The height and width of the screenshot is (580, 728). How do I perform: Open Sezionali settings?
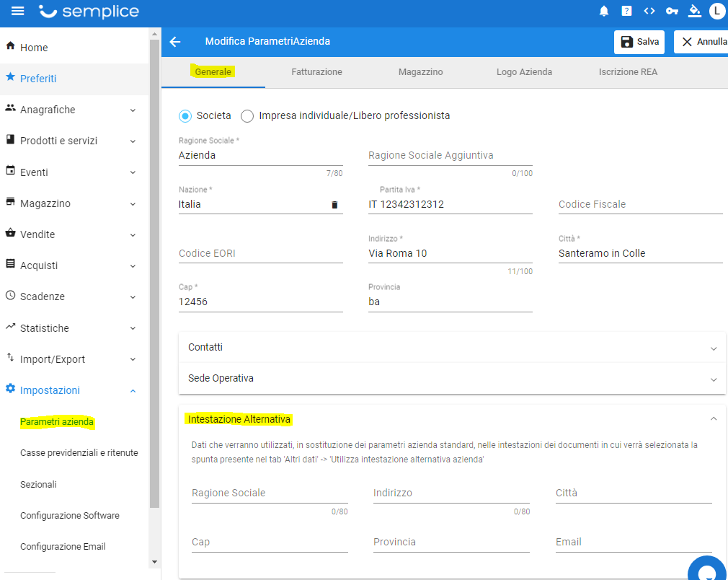pyautogui.click(x=38, y=484)
